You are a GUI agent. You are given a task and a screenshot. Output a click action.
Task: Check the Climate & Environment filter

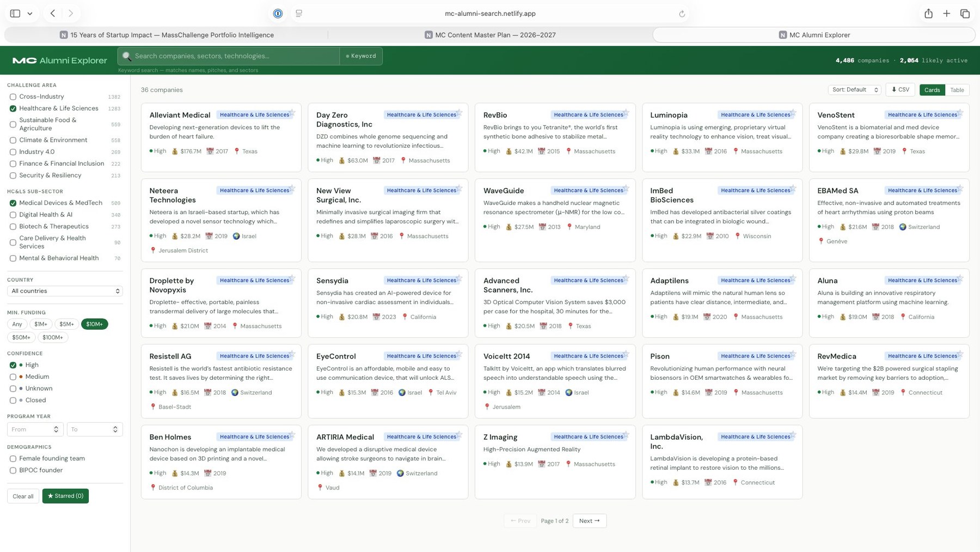(13, 140)
